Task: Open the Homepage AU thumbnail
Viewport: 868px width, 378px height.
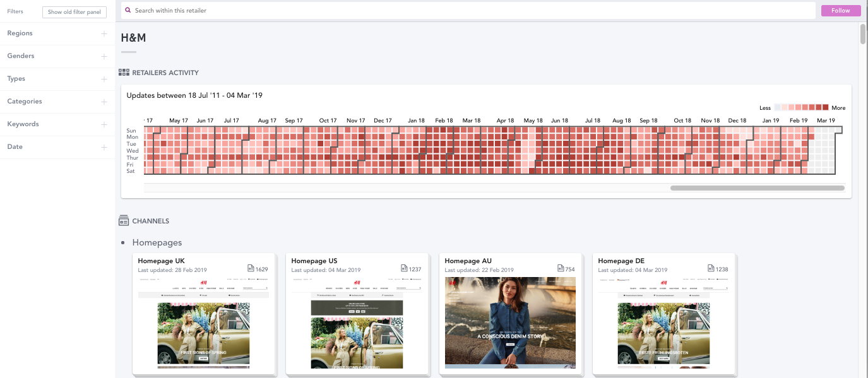Action: pyautogui.click(x=510, y=322)
